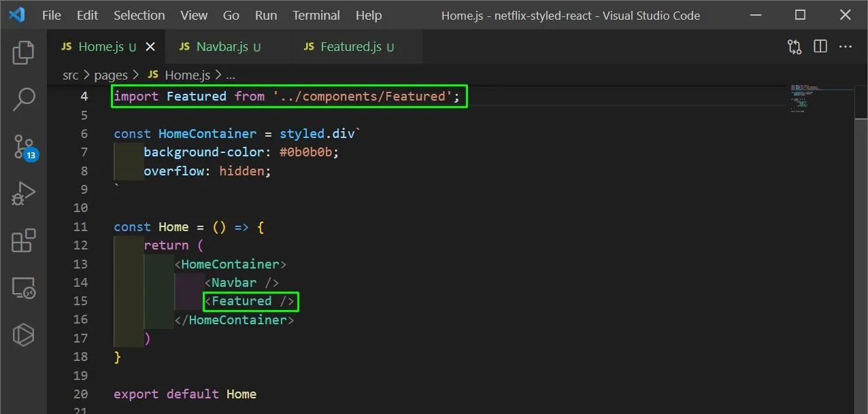Click the closing '</HomeContainer>' tag
868x414 pixels.
234,320
